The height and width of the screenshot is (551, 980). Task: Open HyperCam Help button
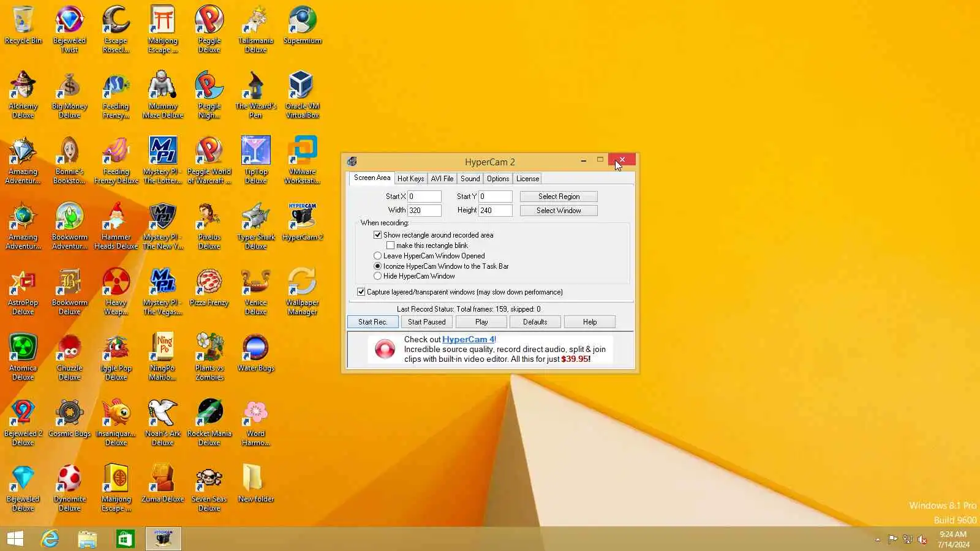[590, 322]
